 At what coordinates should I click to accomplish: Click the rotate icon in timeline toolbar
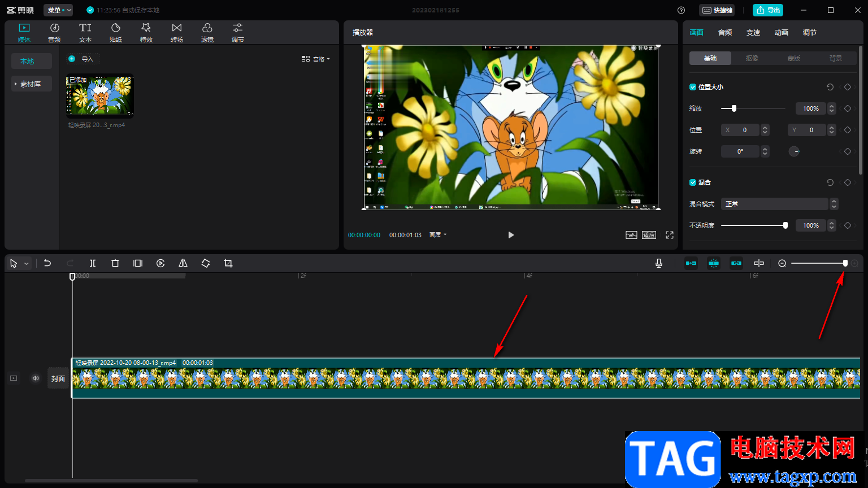point(206,263)
